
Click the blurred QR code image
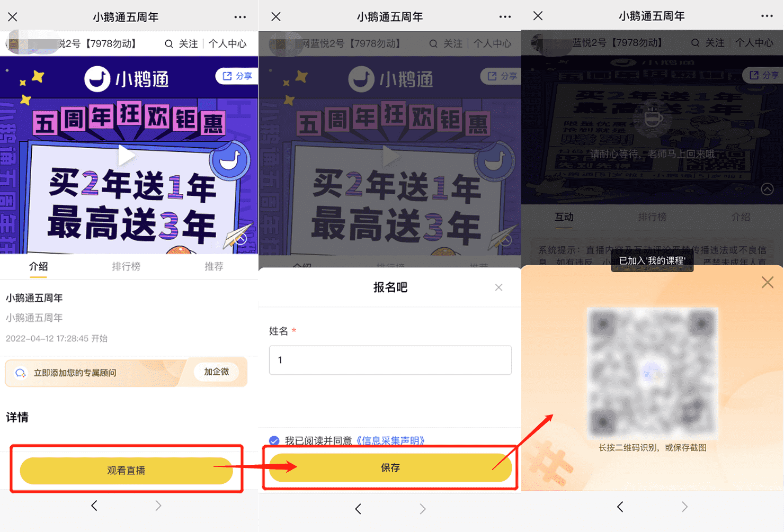[x=653, y=373]
